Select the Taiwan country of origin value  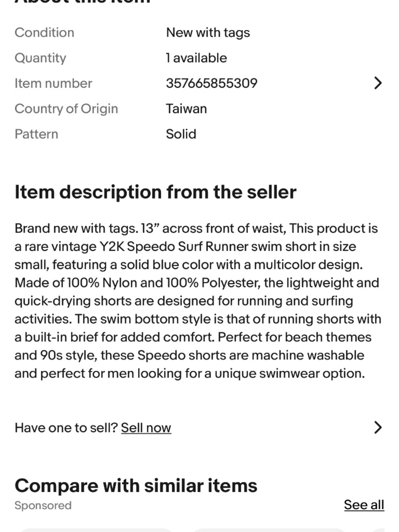(186, 109)
